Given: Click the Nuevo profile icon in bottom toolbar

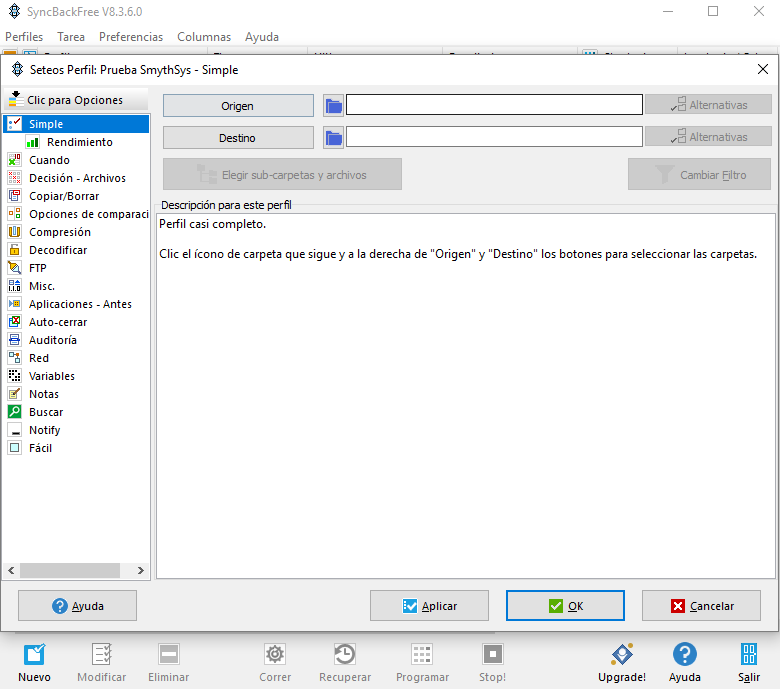Looking at the screenshot, I should [34, 662].
